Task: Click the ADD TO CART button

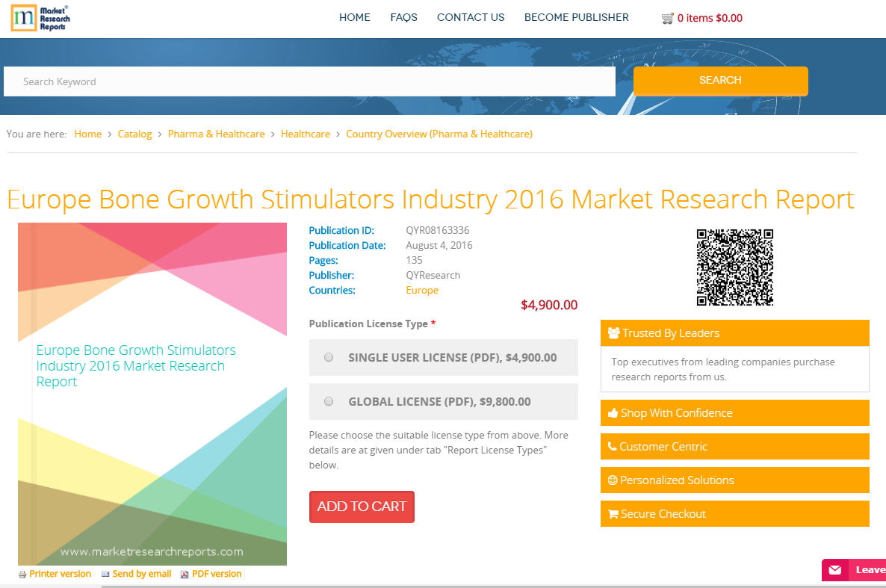Action: (362, 507)
